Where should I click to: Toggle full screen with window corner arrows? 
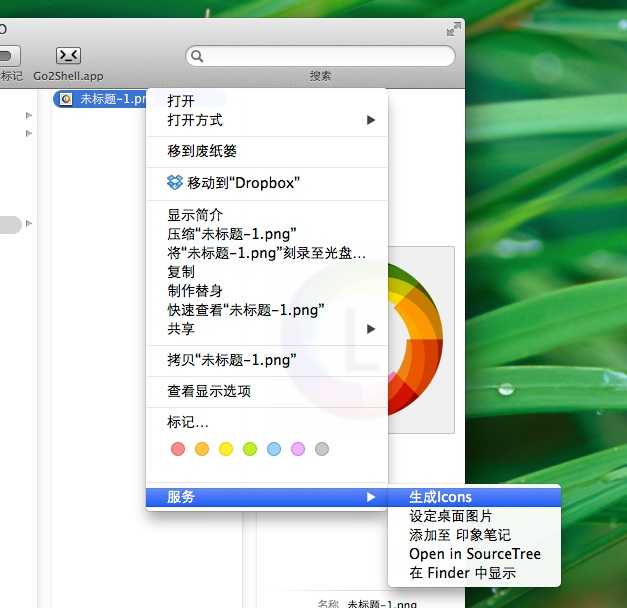click(x=453, y=29)
